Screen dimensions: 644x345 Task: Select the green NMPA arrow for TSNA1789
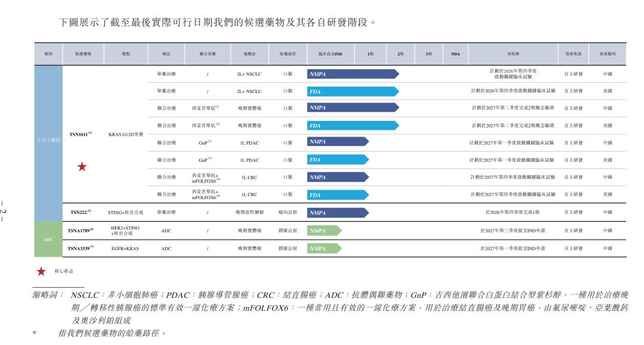point(324,231)
